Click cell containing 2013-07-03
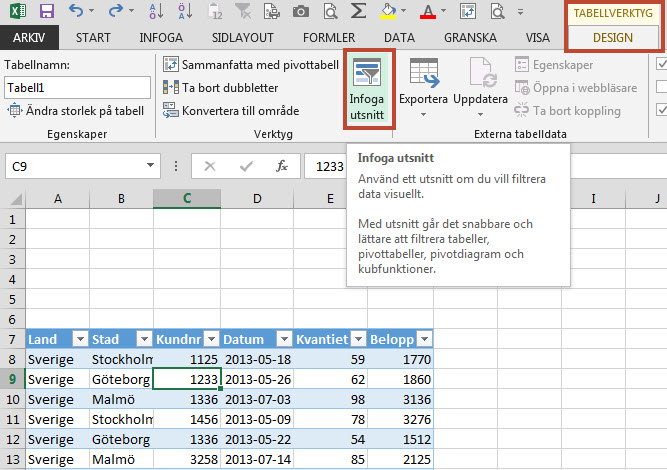 257,399
